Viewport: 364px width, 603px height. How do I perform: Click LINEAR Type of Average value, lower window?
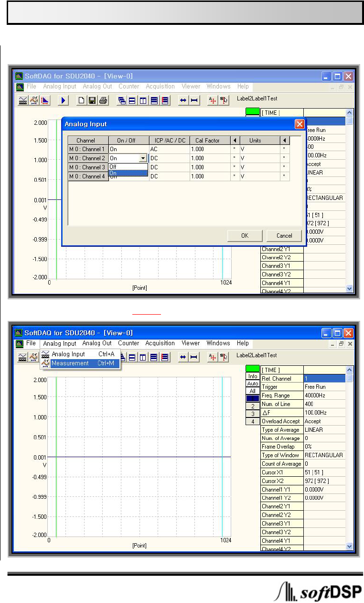pos(324,430)
